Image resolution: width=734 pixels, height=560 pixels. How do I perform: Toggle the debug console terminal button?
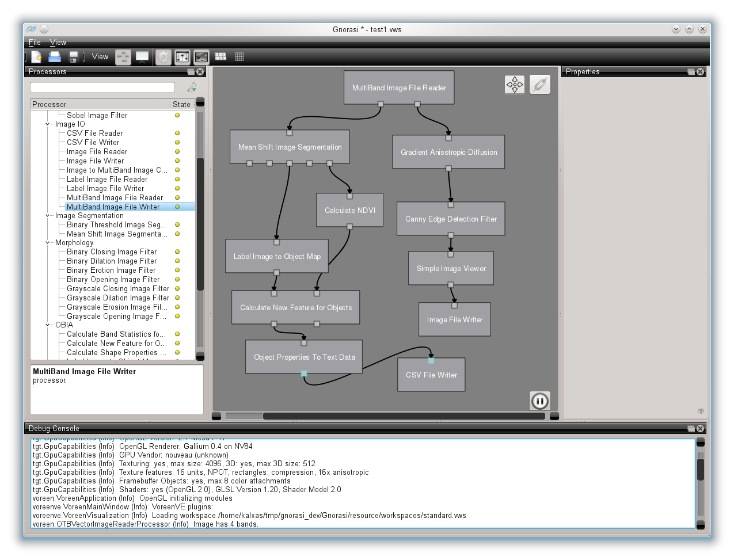tap(201, 57)
